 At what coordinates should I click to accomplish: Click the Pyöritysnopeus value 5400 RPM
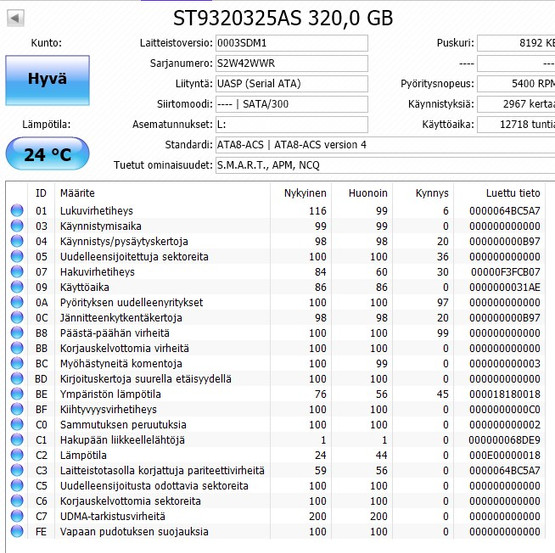(x=516, y=84)
